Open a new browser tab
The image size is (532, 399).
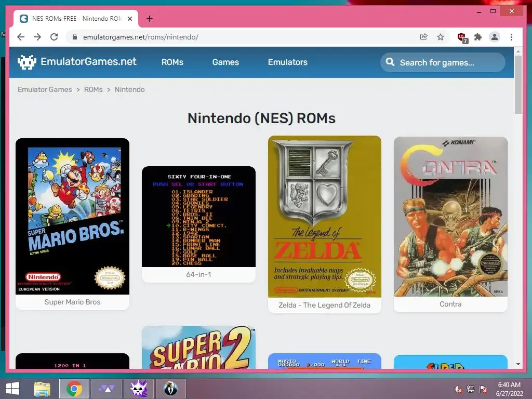pyautogui.click(x=149, y=19)
